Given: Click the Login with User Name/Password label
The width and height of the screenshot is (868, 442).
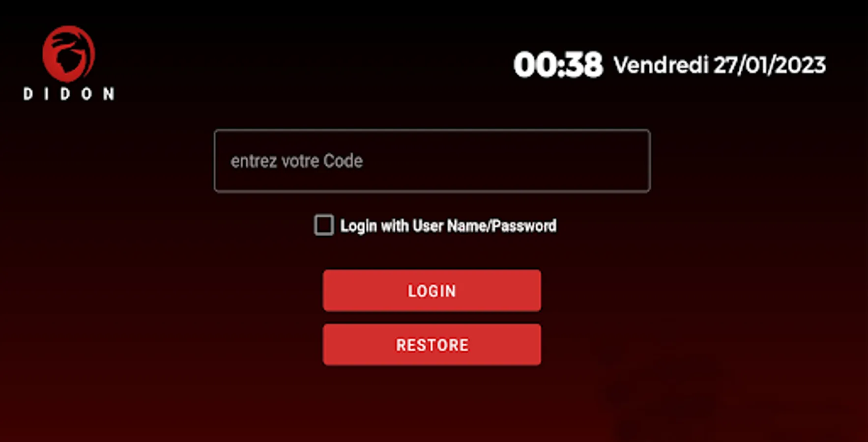Looking at the screenshot, I should tap(448, 226).
